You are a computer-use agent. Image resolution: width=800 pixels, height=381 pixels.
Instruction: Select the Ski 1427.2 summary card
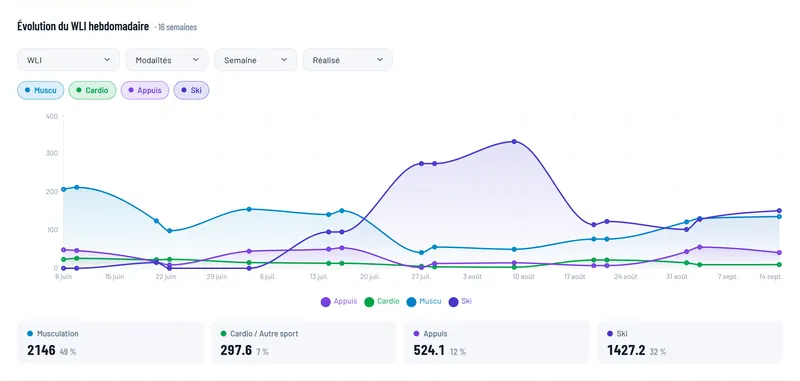(x=690, y=342)
